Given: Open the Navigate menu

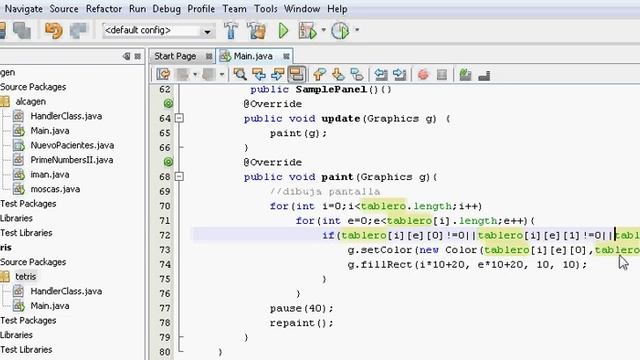Looking at the screenshot, I should click(23, 9).
